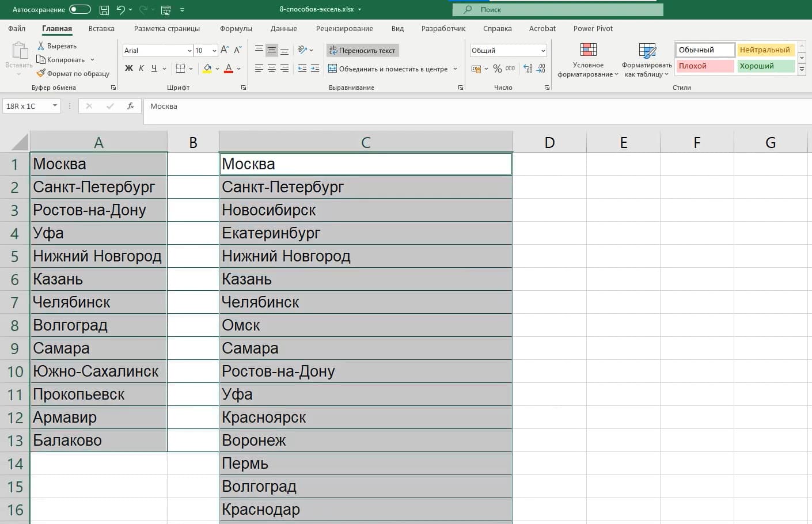
Task: Click the Undo arrow icon
Action: (x=121, y=10)
